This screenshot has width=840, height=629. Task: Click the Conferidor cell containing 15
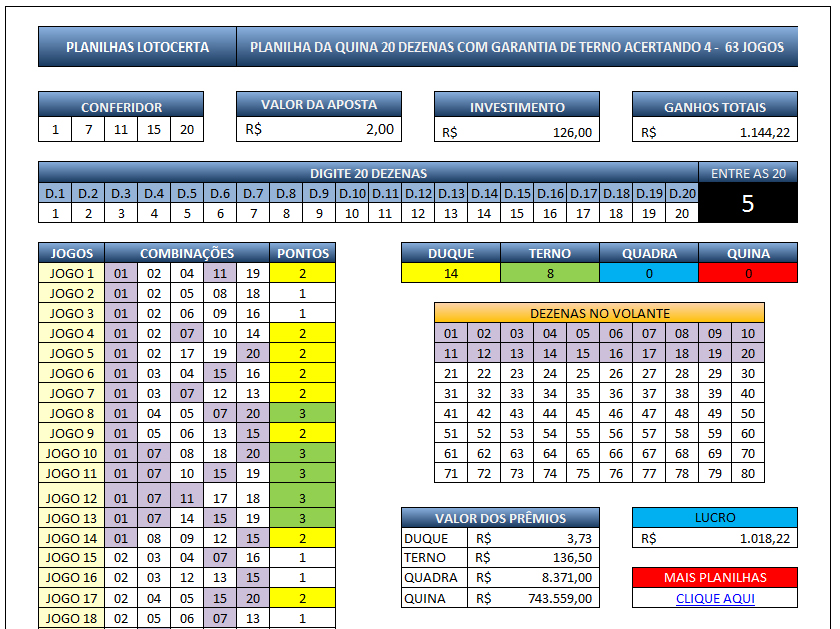pyautogui.click(x=154, y=130)
